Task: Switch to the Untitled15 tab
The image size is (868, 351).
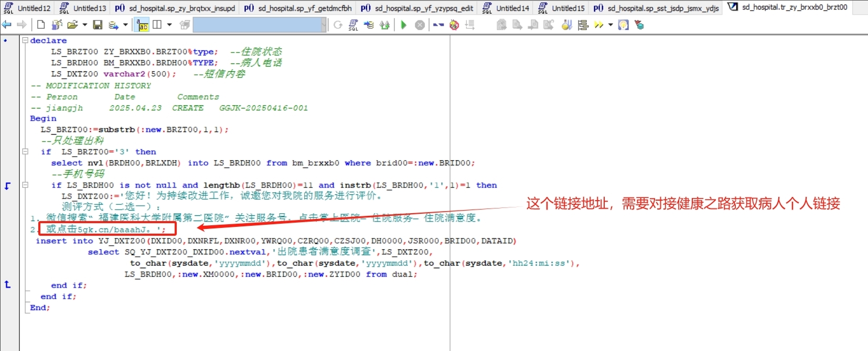Action: [x=562, y=8]
